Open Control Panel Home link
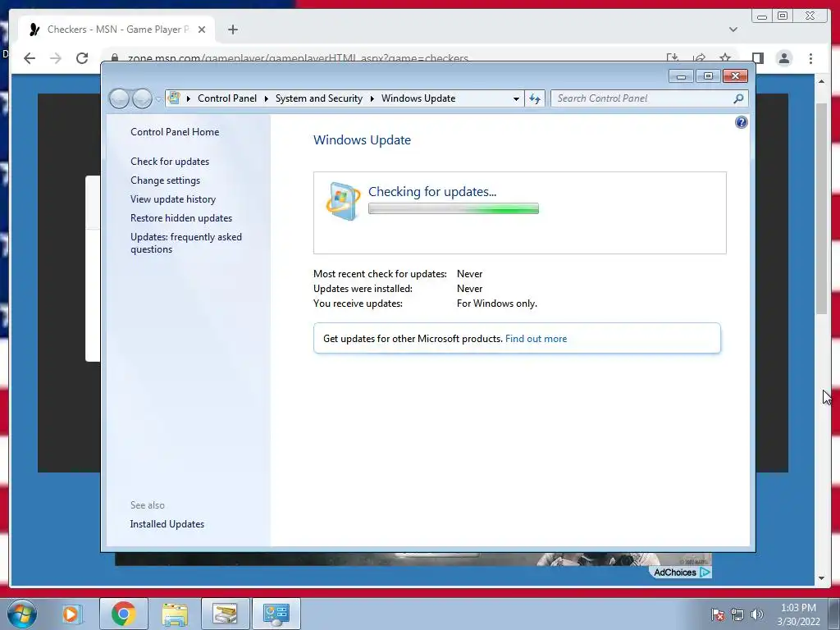 click(x=175, y=132)
